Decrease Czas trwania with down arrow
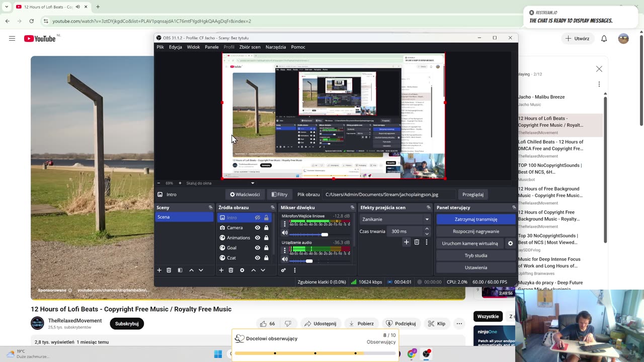The width and height of the screenshot is (644, 362). [427, 234]
